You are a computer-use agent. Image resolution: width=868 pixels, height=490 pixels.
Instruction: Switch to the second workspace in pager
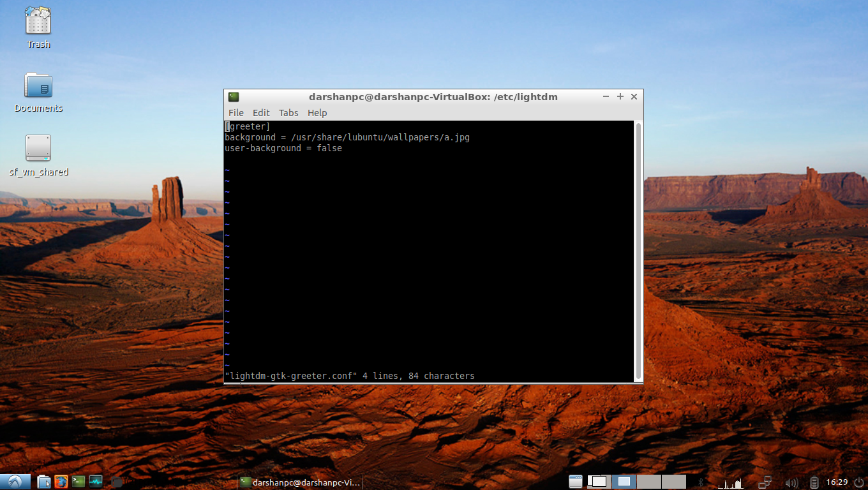coord(624,482)
